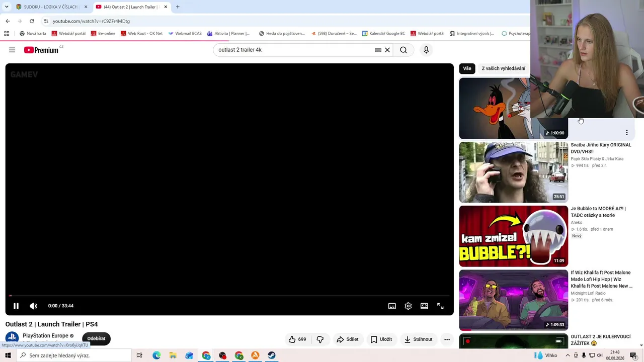The image size is (644, 362).
Task: Start voice search with microphone
Action: 426,50
